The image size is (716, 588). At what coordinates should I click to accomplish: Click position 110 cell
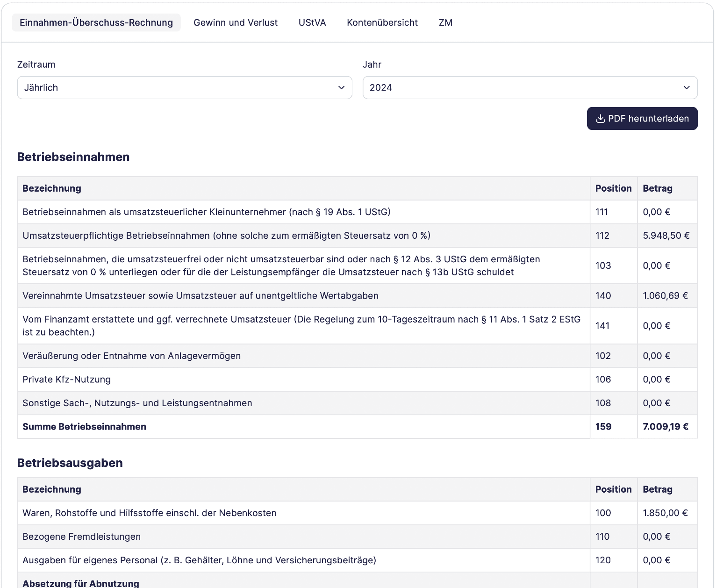[x=614, y=537]
